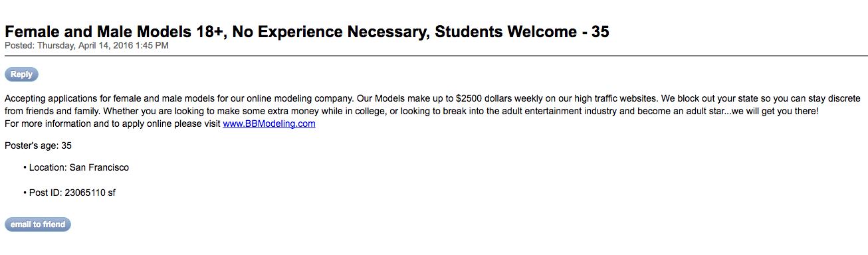
Task: Open the www.BBModeling.com link
Action: click(269, 124)
